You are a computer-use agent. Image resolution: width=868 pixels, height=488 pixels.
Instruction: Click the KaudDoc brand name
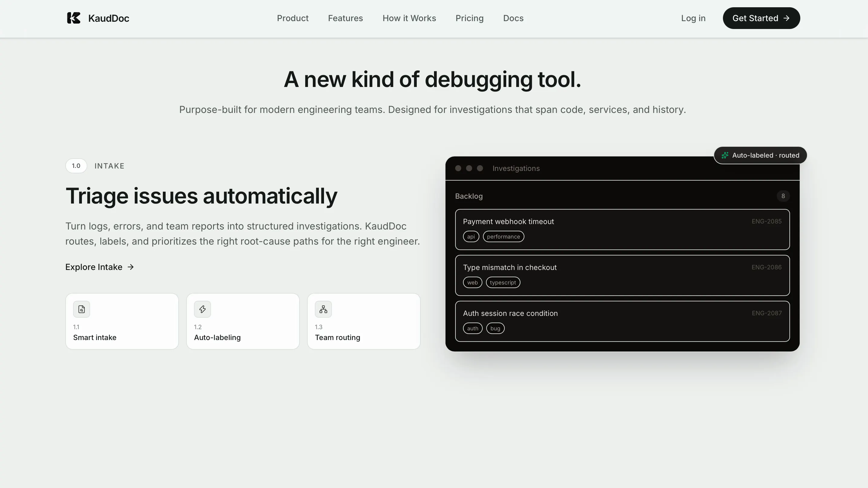point(108,18)
